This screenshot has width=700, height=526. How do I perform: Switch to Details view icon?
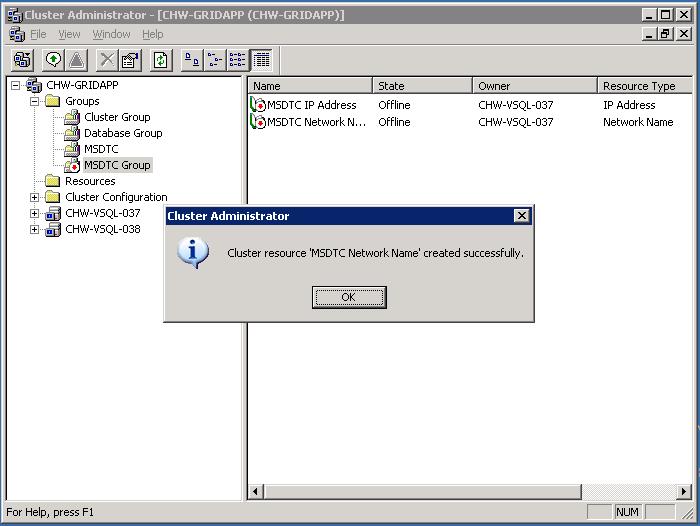pos(261,60)
